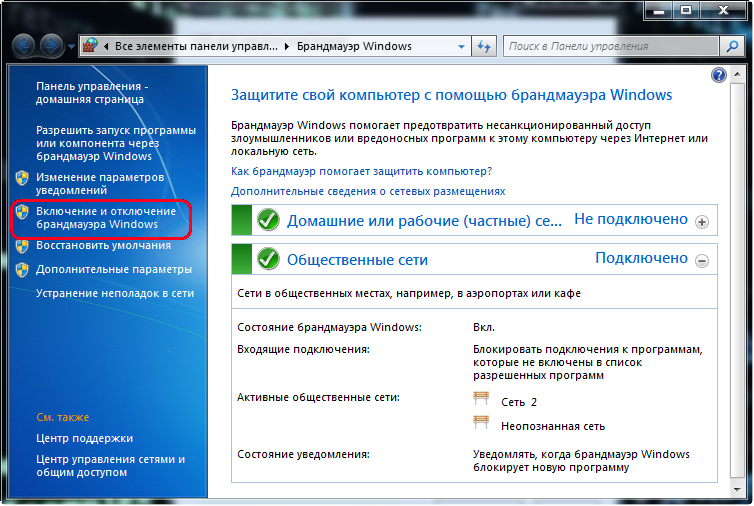Go forward with the Forward arrow button
Viewport: 754px width, 506px height.
click(51, 46)
